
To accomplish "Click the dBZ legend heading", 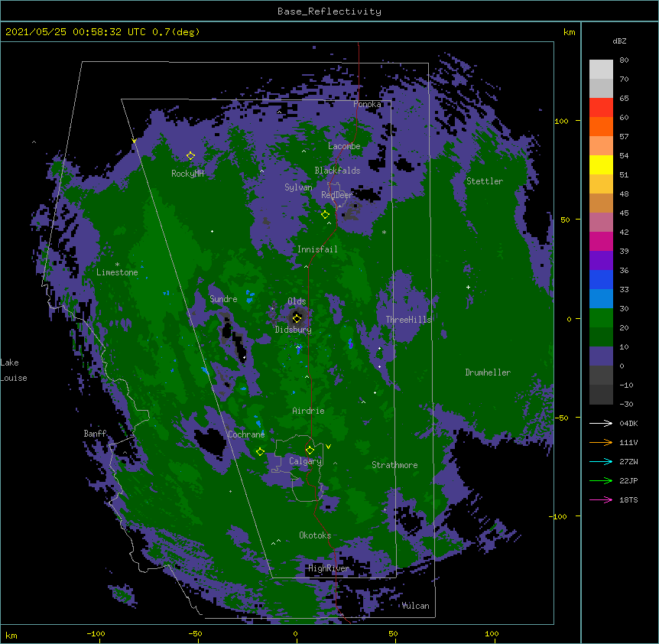I will point(619,41).
